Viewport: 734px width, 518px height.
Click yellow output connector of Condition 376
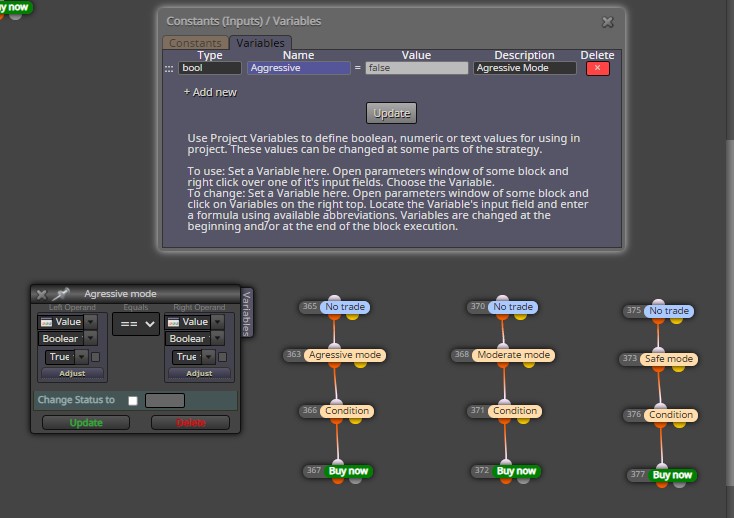point(679,424)
